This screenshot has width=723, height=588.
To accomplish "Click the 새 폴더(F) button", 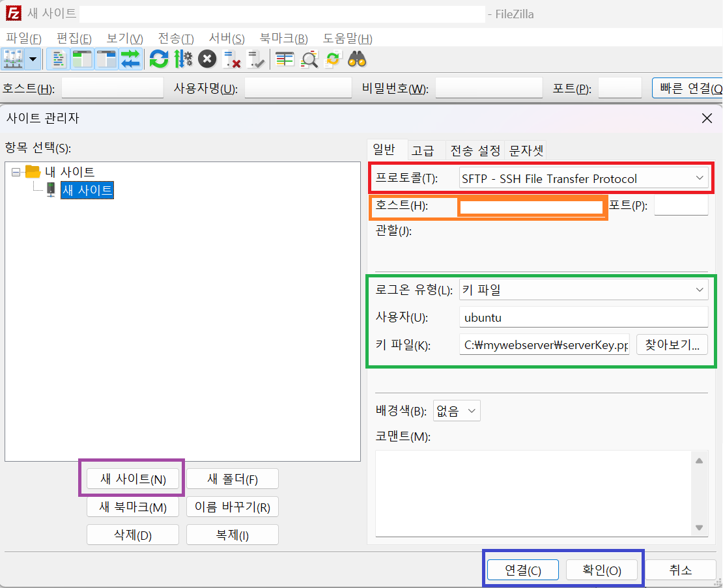I will point(233,479).
